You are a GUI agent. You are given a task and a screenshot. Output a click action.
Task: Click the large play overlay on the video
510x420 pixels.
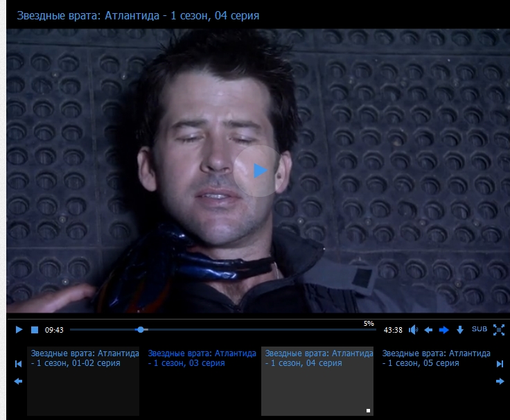click(259, 170)
